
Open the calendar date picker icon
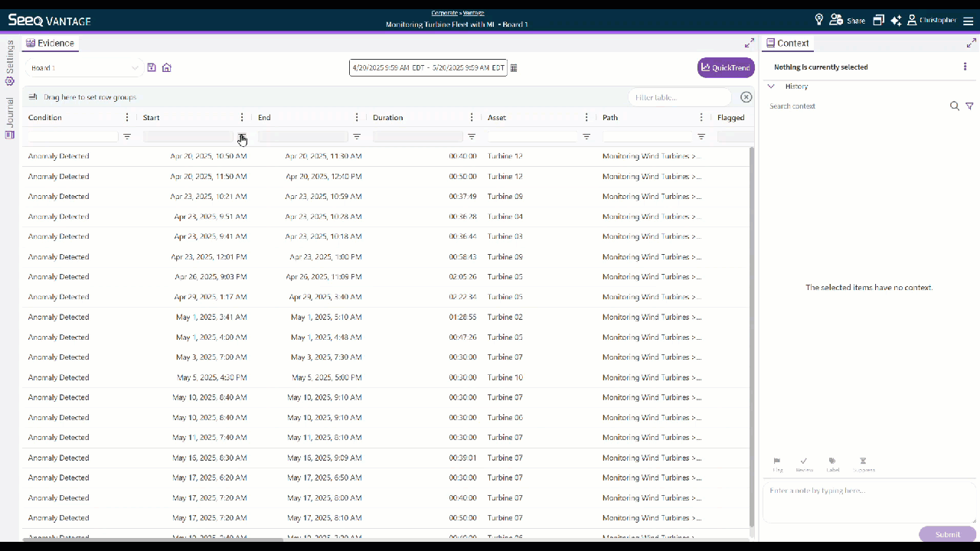tap(514, 68)
